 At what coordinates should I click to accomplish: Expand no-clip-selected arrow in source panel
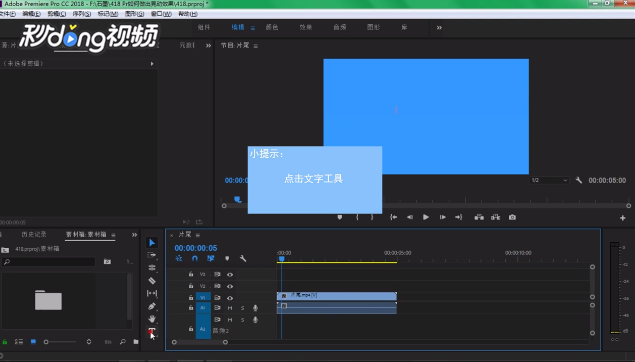152,64
